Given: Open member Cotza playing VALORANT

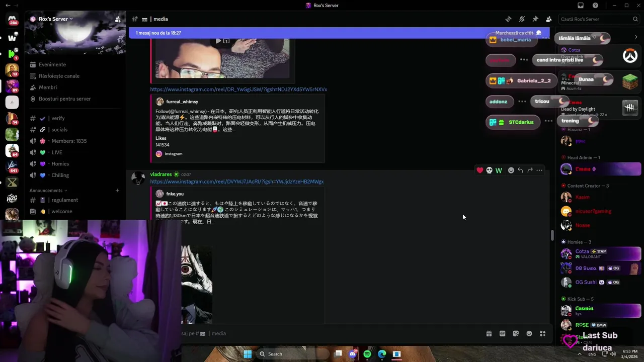Looking at the screenshot, I should click(600, 254).
